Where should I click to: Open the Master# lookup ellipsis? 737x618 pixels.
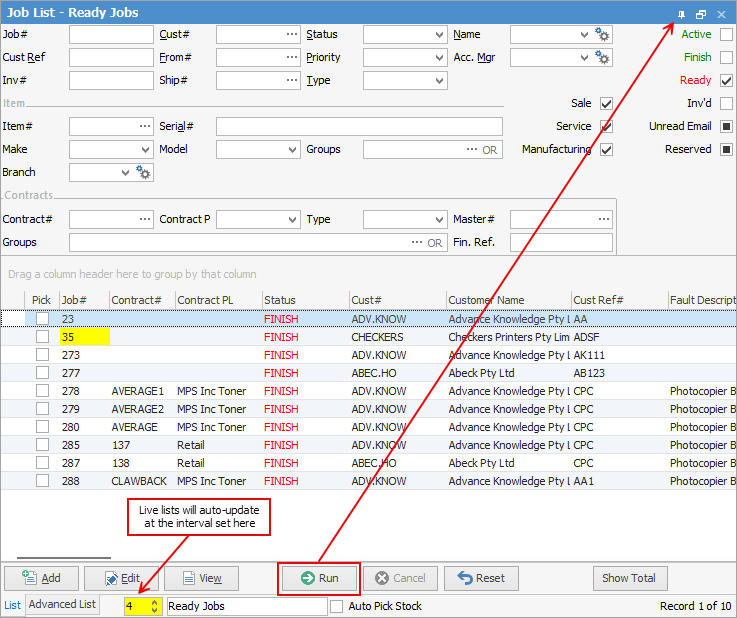tap(604, 219)
